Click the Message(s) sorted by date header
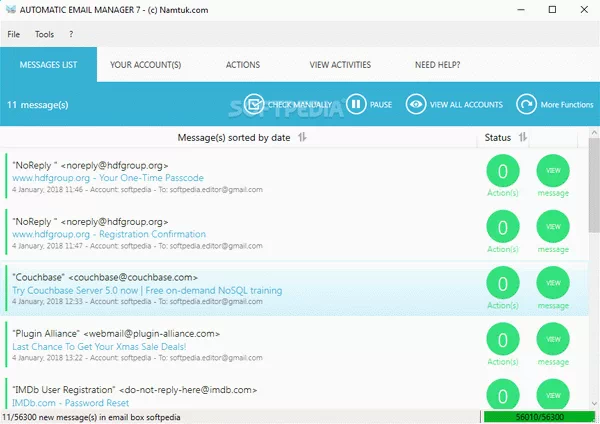 point(234,137)
